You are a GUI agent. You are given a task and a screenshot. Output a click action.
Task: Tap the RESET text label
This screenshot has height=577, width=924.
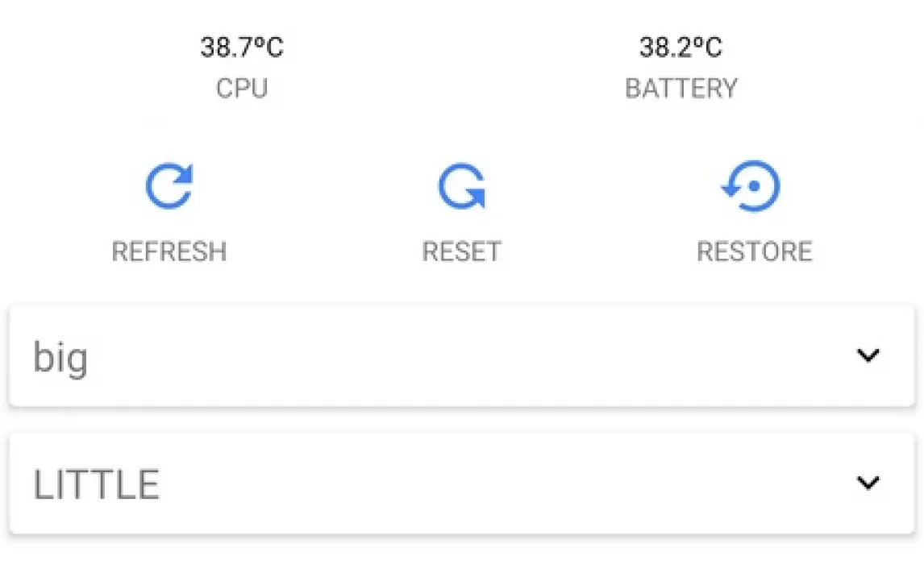461,251
